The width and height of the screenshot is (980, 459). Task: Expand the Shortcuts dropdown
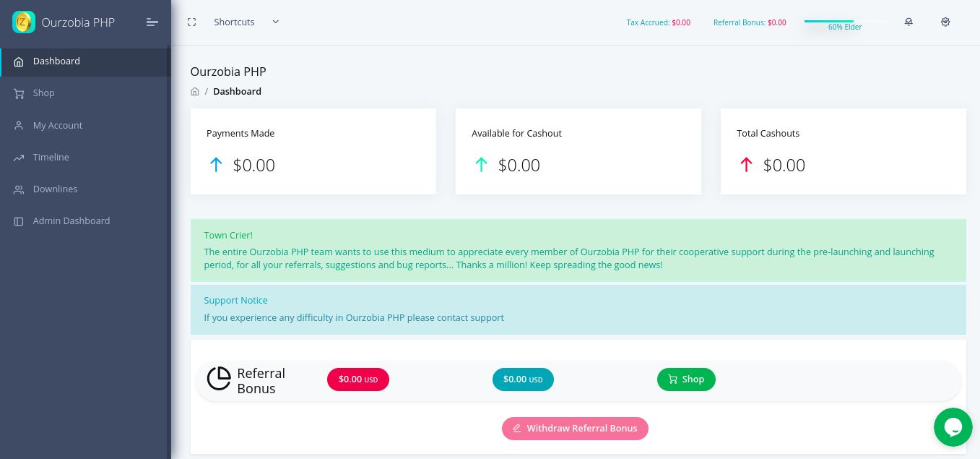(234, 22)
